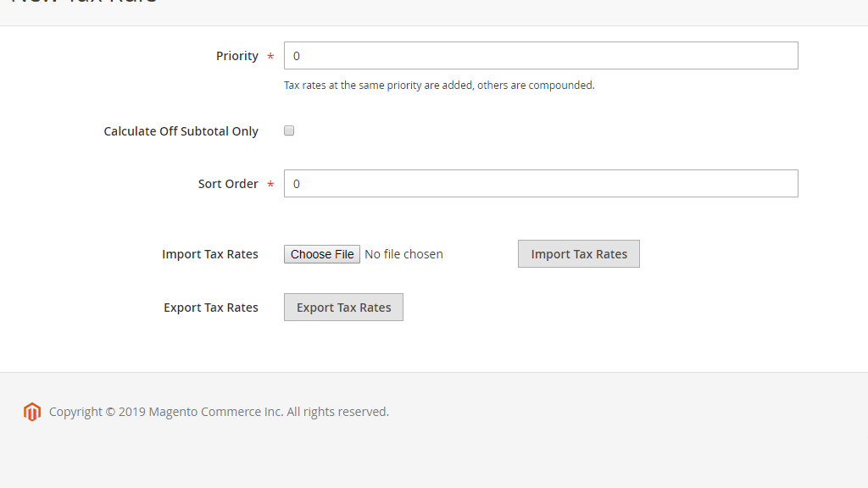
Task: Click the Priority field label
Action: point(237,56)
